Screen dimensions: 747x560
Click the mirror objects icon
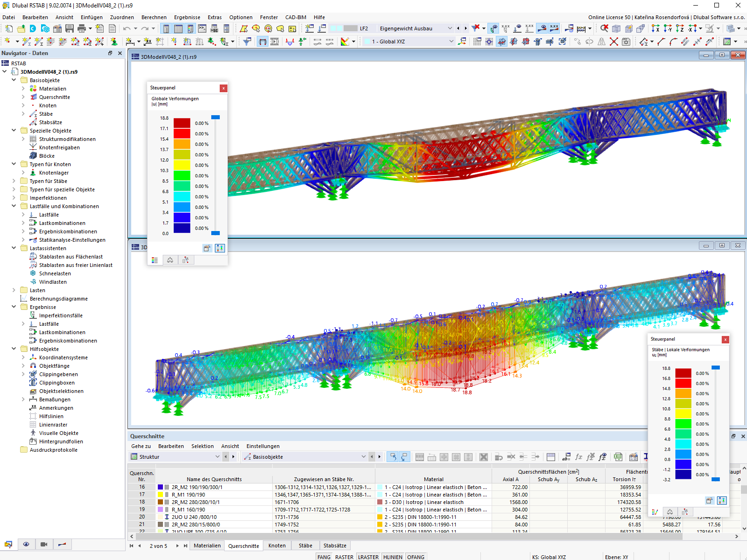tap(602, 42)
